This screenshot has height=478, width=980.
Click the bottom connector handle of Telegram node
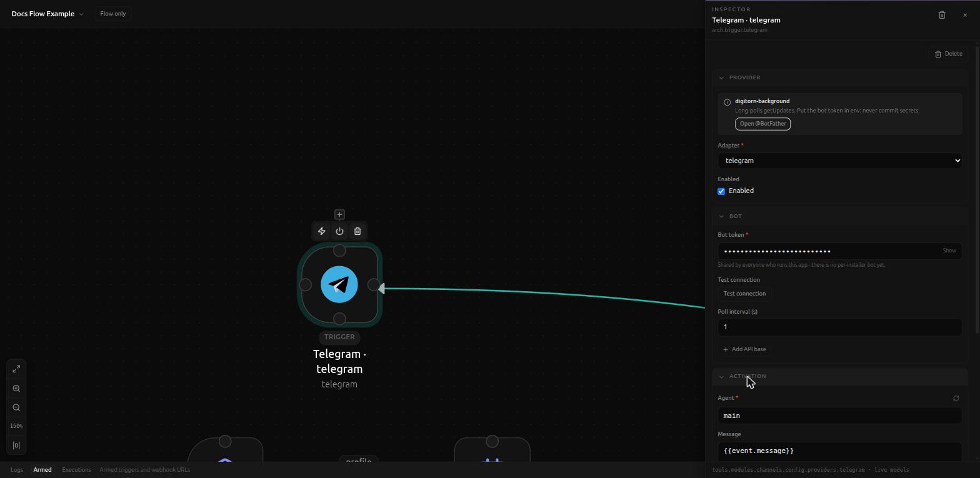point(339,319)
